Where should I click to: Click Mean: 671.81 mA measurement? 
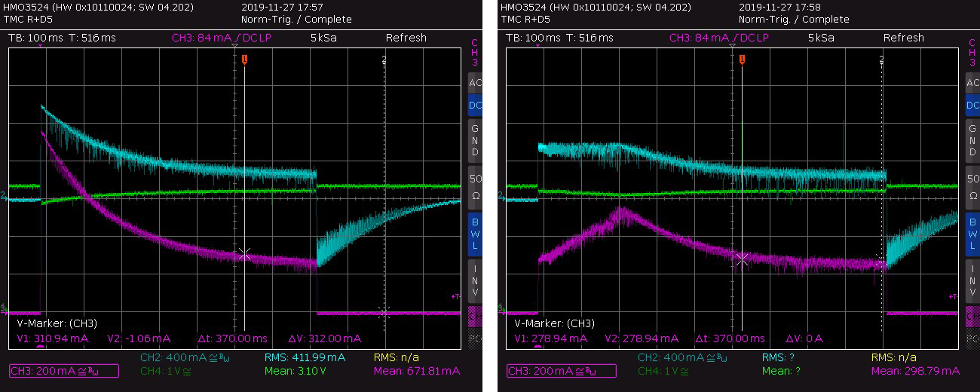[416, 371]
